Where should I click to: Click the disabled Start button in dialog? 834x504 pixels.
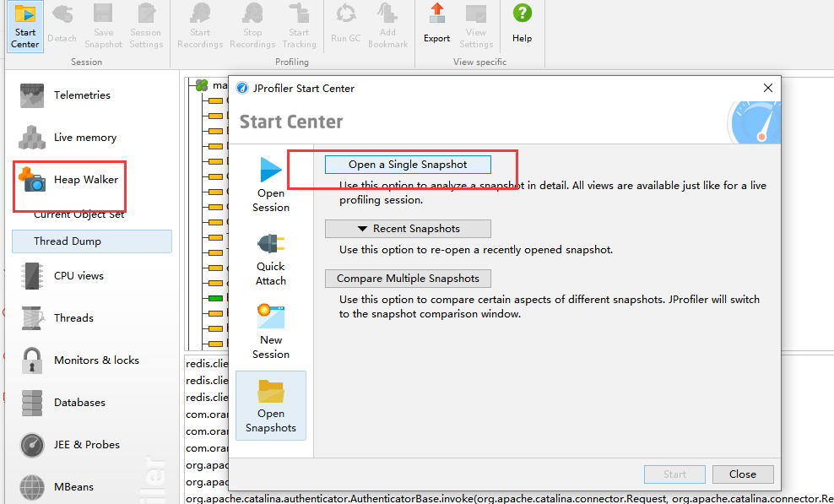[674, 474]
